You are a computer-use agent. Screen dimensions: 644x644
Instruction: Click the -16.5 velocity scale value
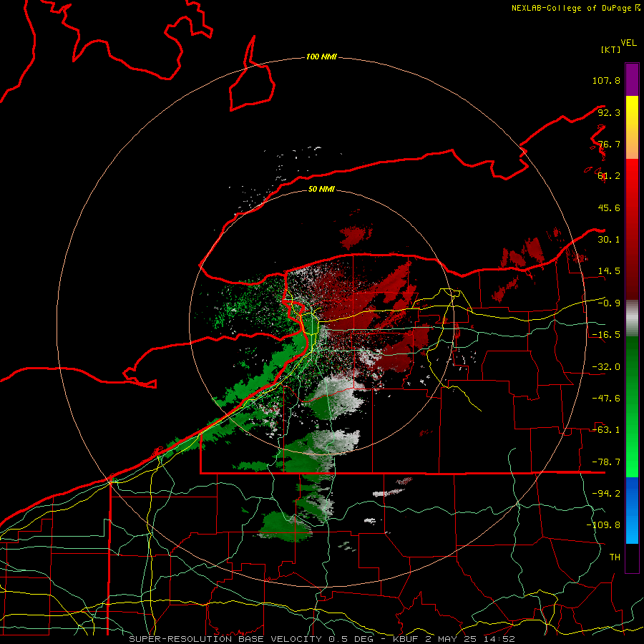[606, 335]
